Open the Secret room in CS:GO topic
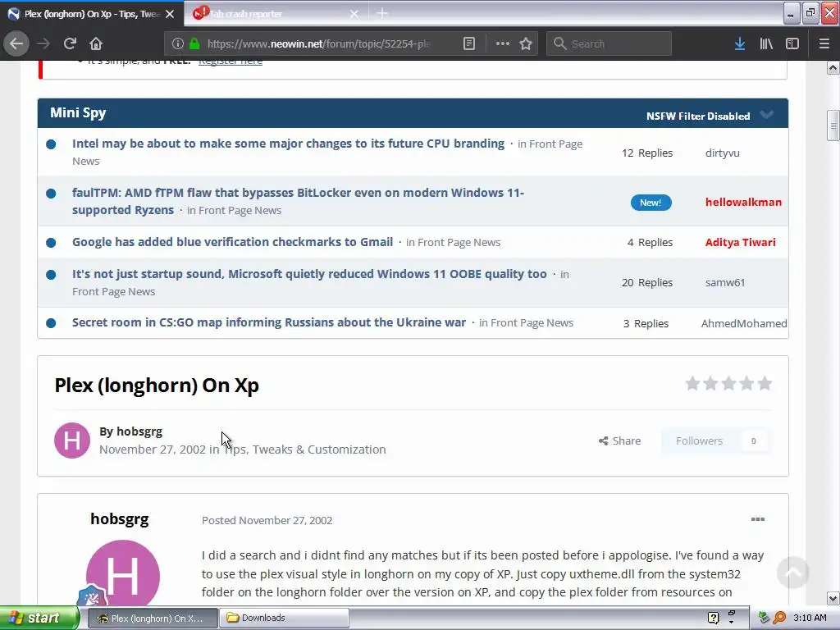 [269, 322]
